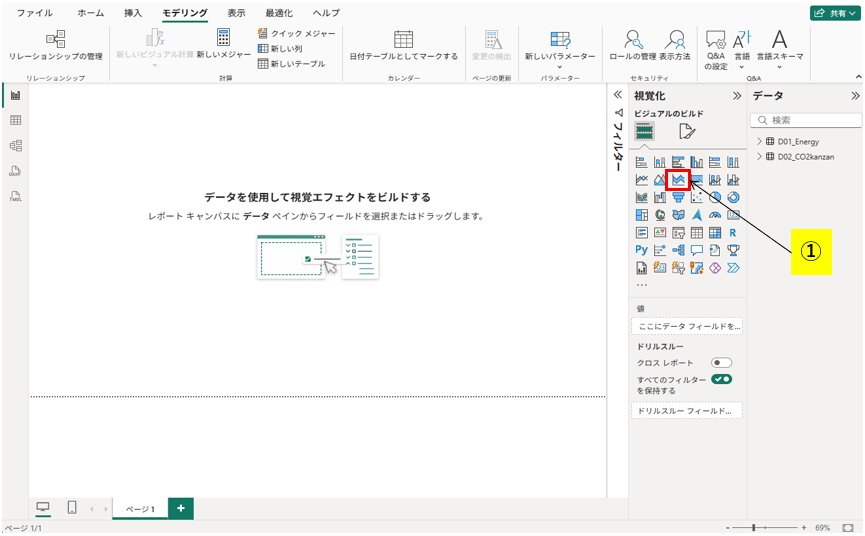This screenshot has height=536, width=865.
Task: Select the line chart visual
Action: pyautogui.click(x=641, y=180)
